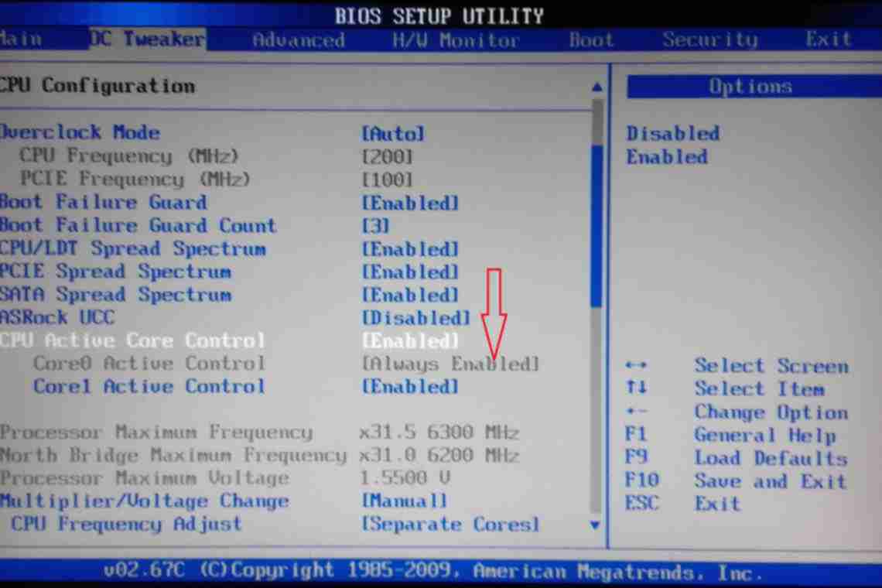Select Enabled in the Options panel
Viewport: 882px width, 588px height.
[667, 157]
